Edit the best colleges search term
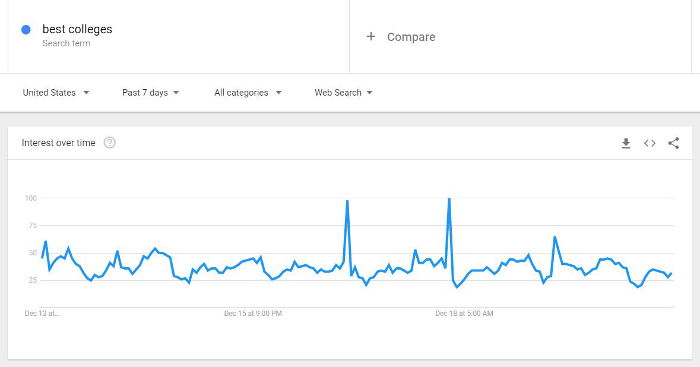Image resolution: width=700 pixels, height=367 pixels. (x=77, y=29)
